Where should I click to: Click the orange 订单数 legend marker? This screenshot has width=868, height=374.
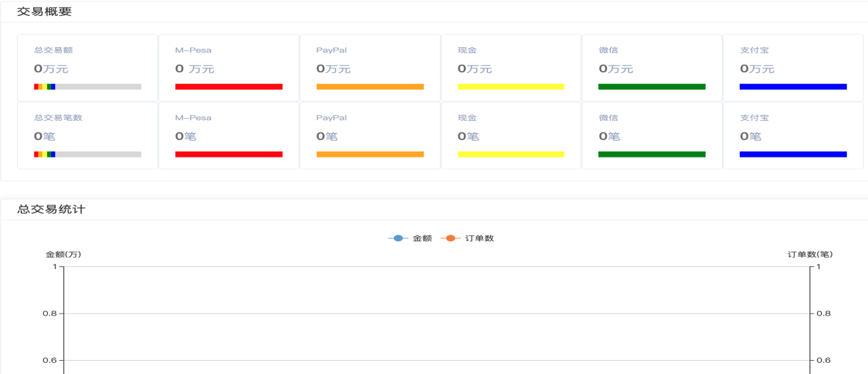450,238
